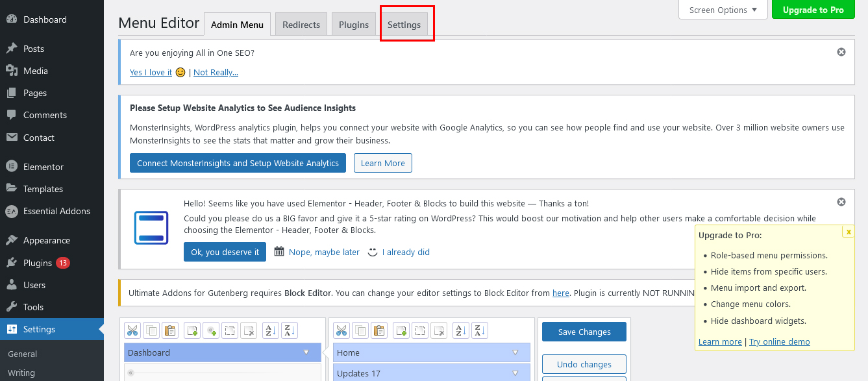
Task: Paste menu using left column clipboard icon
Action: coord(170,330)
